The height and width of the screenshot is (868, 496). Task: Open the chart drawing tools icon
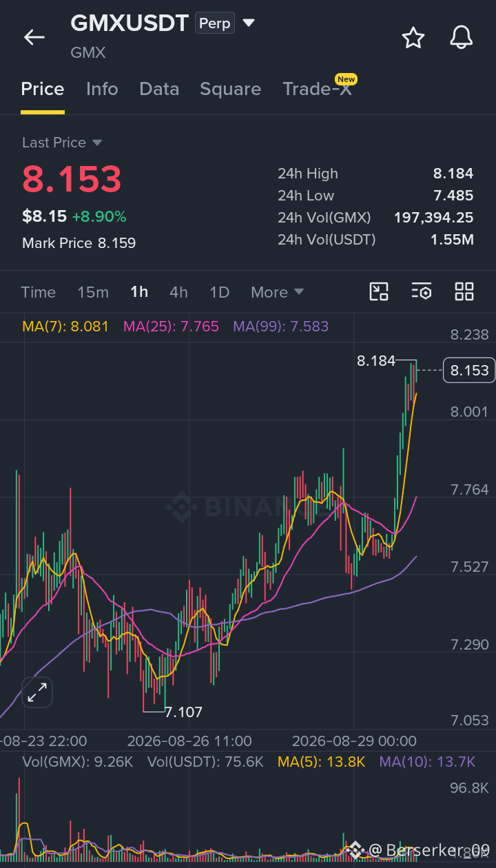click(380, 291)
